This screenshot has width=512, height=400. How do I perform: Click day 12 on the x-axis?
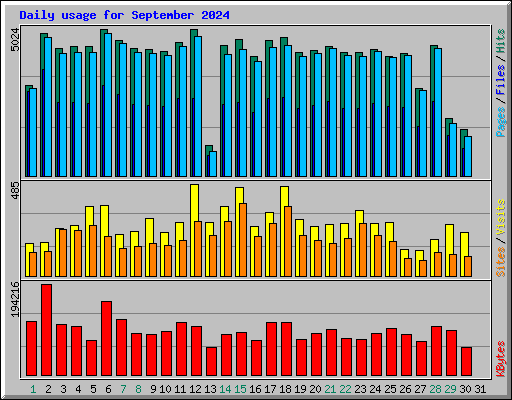point(195,389)
